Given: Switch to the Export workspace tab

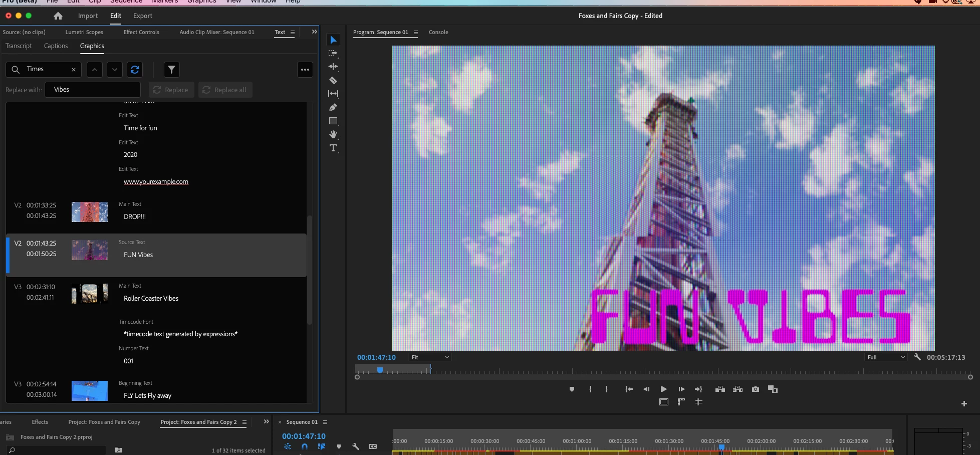Looking at the screenshot, I should [x=143, y=16].
